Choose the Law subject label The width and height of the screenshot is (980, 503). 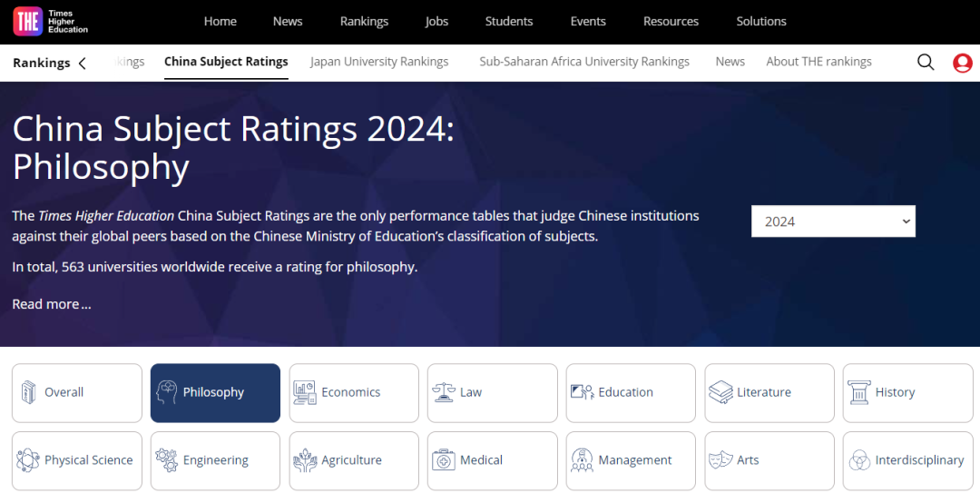pos(471,392)
